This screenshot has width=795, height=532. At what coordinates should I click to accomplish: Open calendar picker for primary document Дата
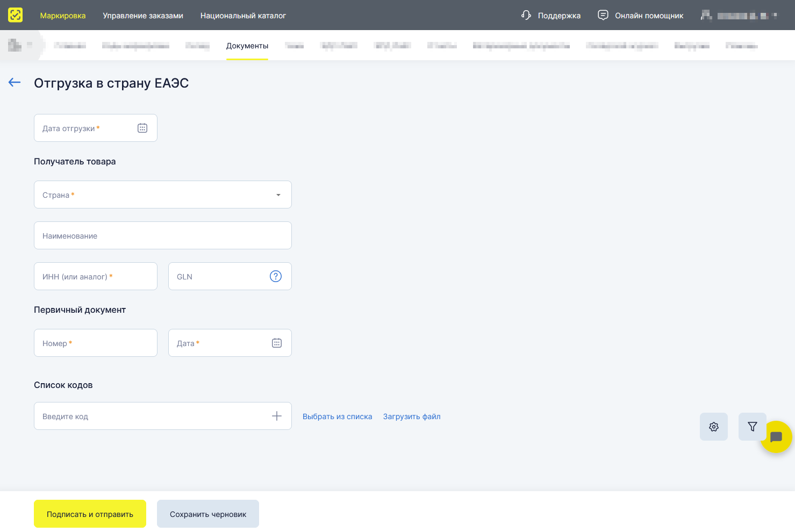[x=277, y=343]
